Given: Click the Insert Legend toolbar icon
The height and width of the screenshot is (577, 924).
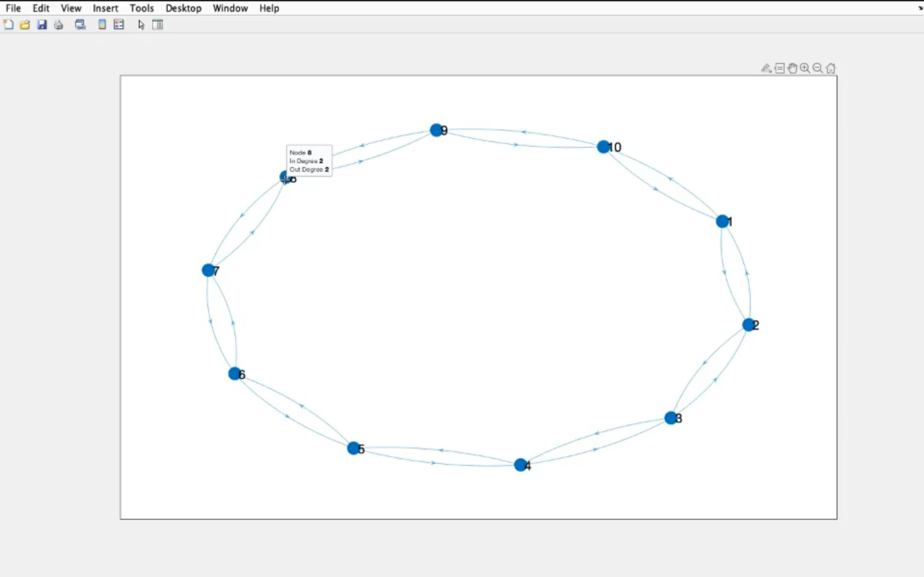Looking at the screenshot, I should tap(119, 25).
